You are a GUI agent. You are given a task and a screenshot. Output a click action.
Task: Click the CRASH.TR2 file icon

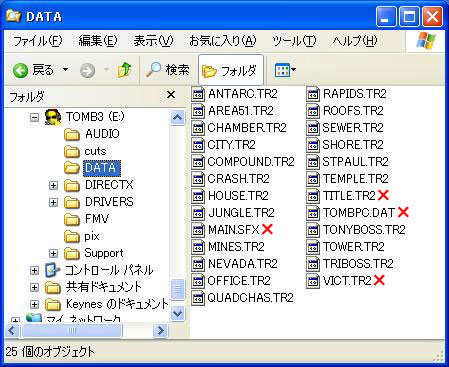tap(198, 179)
